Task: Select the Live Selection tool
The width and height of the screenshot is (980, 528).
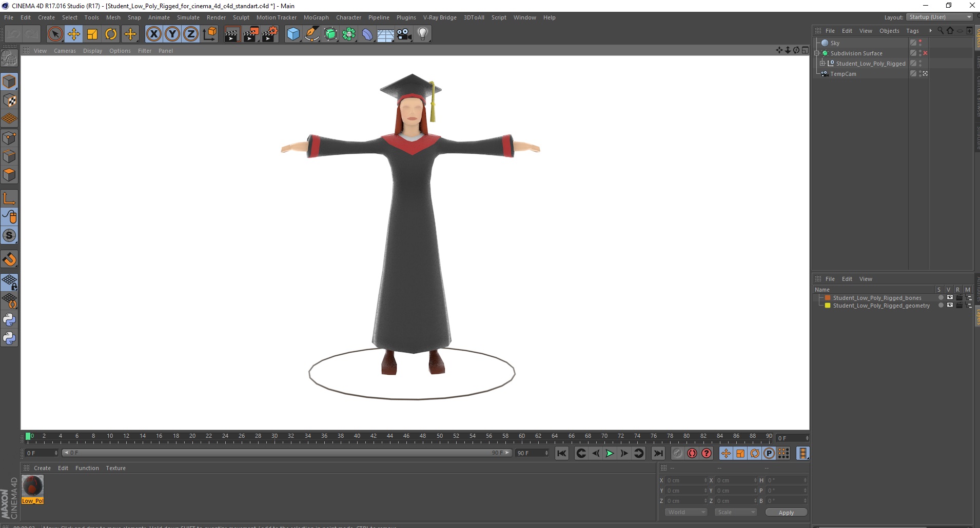Action: (55, 34)
